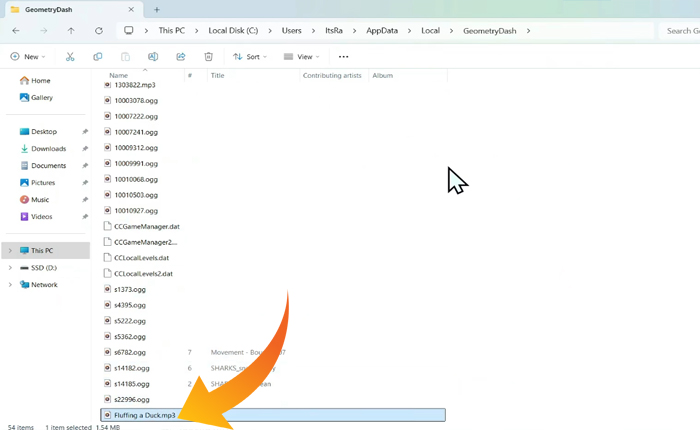Click the Share icon in toolbar
700x430 pixels.
coord(180,57)
